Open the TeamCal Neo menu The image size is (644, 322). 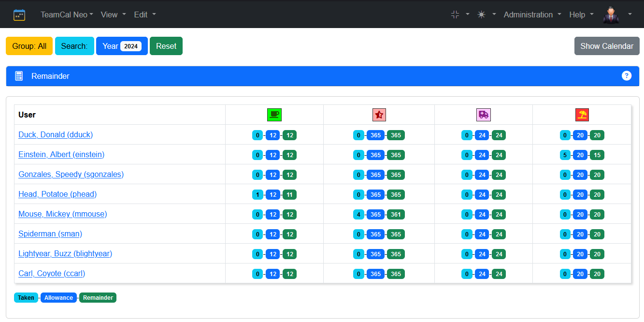pyautogui.click(x=67, y=15)
